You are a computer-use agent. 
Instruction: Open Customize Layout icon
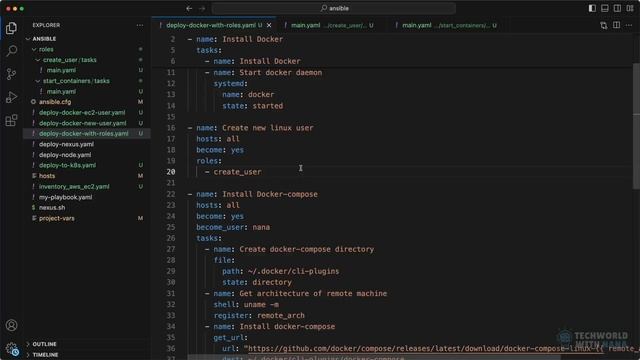coord(630,8)
